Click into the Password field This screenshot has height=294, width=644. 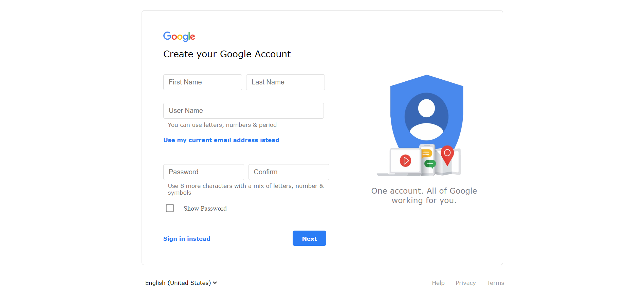coord(204,172)
